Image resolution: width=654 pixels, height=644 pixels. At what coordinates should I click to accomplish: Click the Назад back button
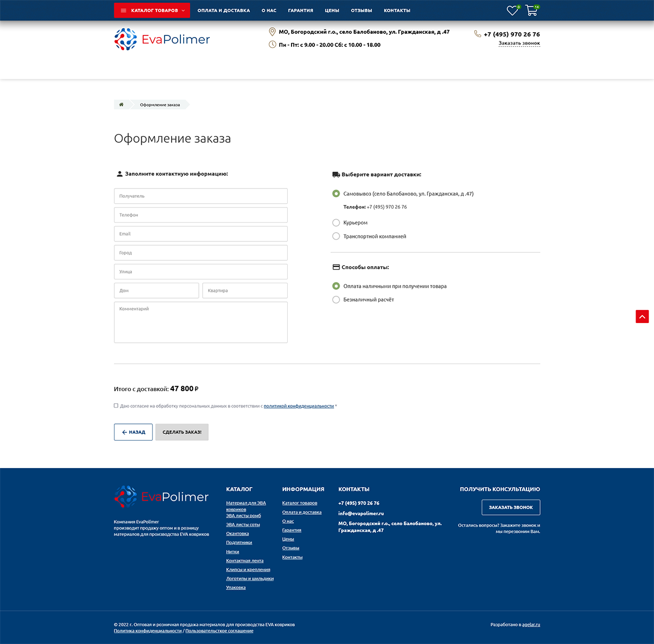[x=133, y=432]
